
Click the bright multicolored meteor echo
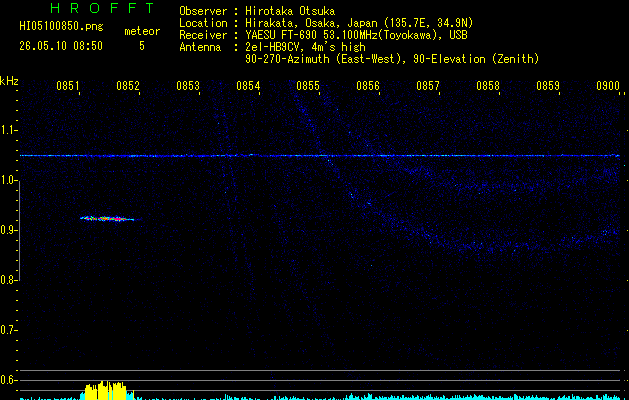pos(110,219)
